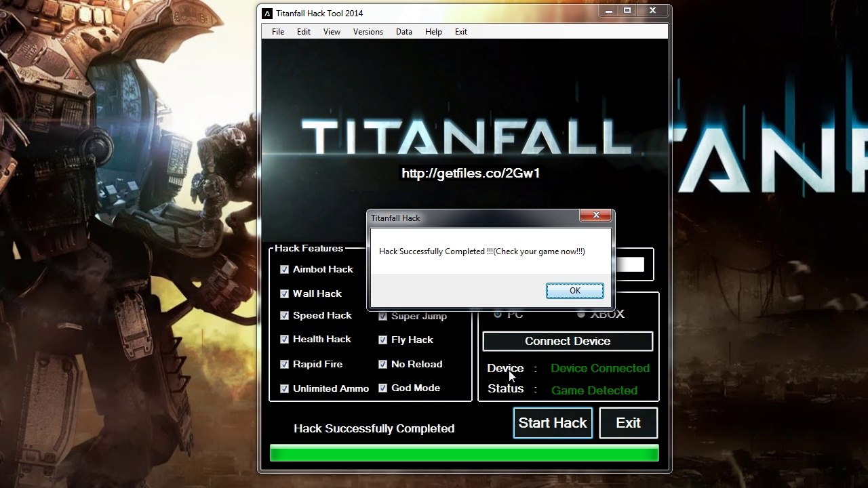Click the 'Hack Successfully Completed' label below the features

374,428
